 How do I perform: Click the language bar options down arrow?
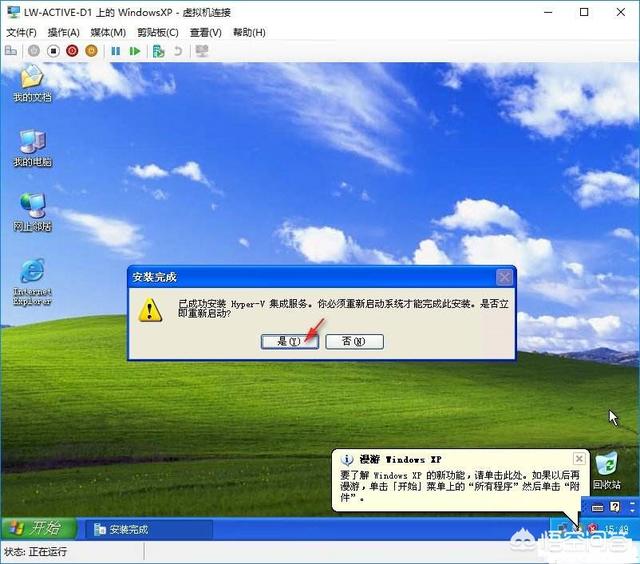632,511
